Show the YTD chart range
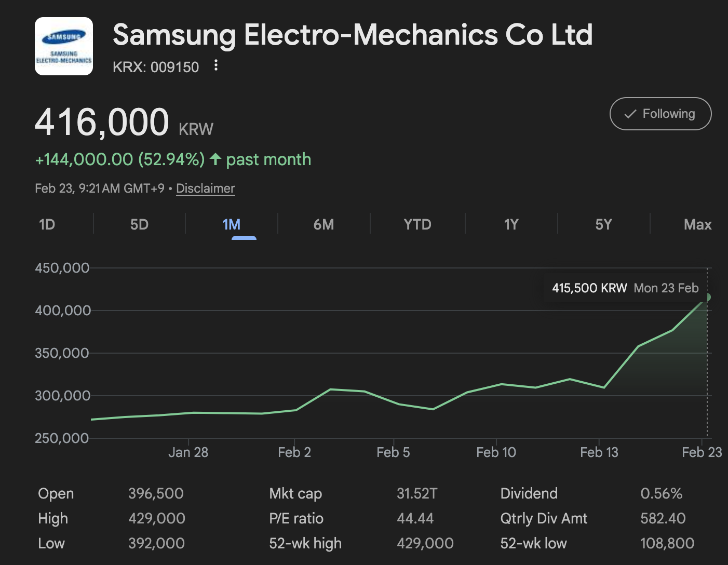This screenshot has height=565, width=728. pos(417,224)
